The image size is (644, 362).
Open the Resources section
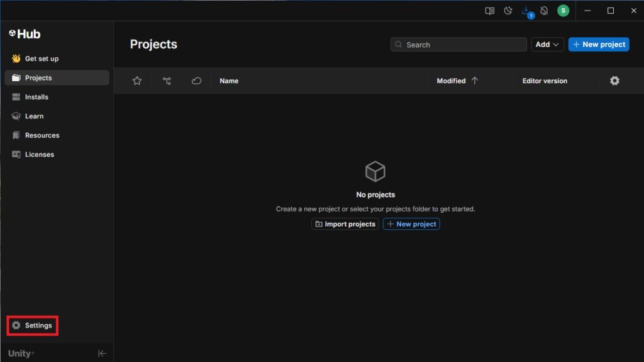(x=57, y=135)
